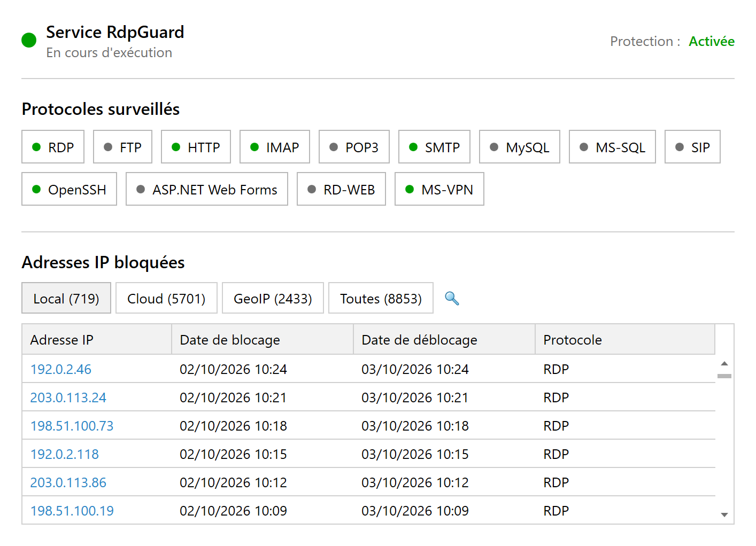This screenshot has height=546, width=756.
Task: Open IP address 203.0.113.24
Action: click(x=68, y=397)
